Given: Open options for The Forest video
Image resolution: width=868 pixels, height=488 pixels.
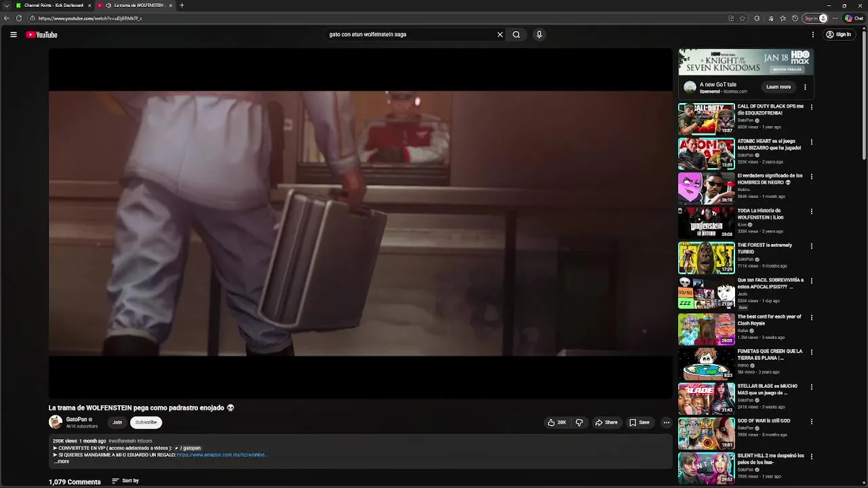Looking at the screenshot, I should coord(811,246).
